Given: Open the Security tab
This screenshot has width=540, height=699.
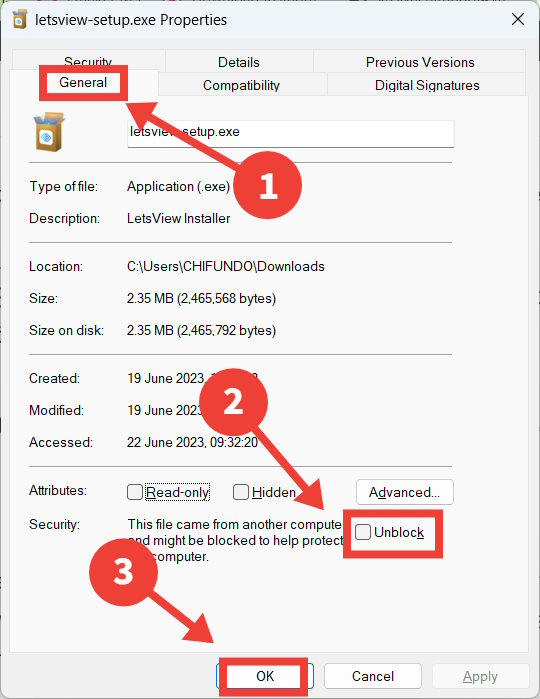Looking at the screenshot, I should [88, 61].
